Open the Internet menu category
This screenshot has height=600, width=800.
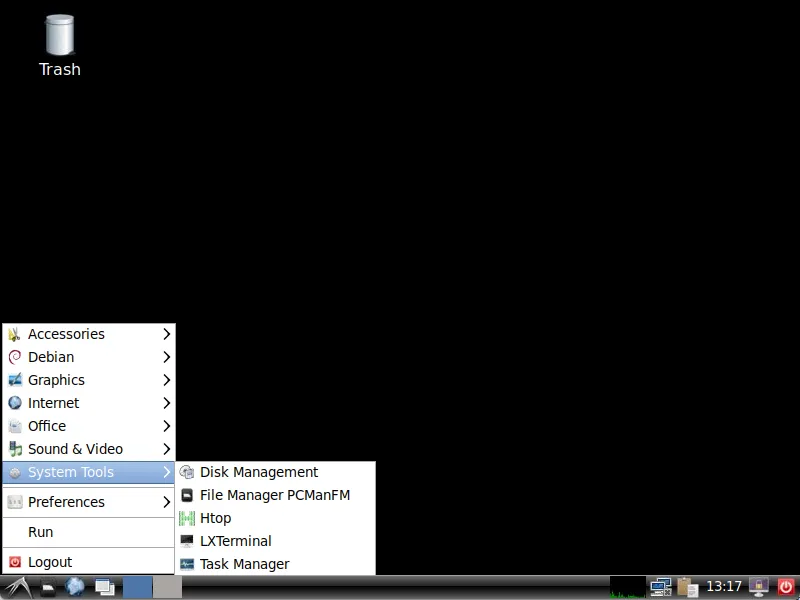click(x=89, y=403)
